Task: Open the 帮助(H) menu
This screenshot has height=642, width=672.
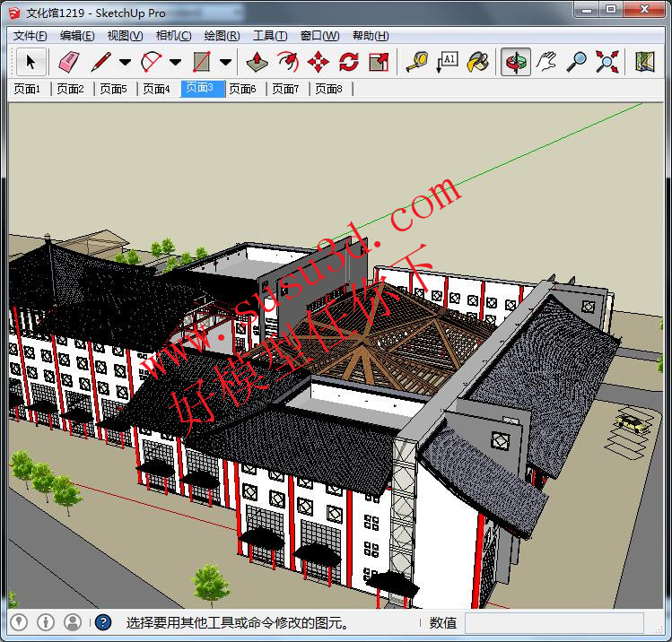Action: (371, 36)
